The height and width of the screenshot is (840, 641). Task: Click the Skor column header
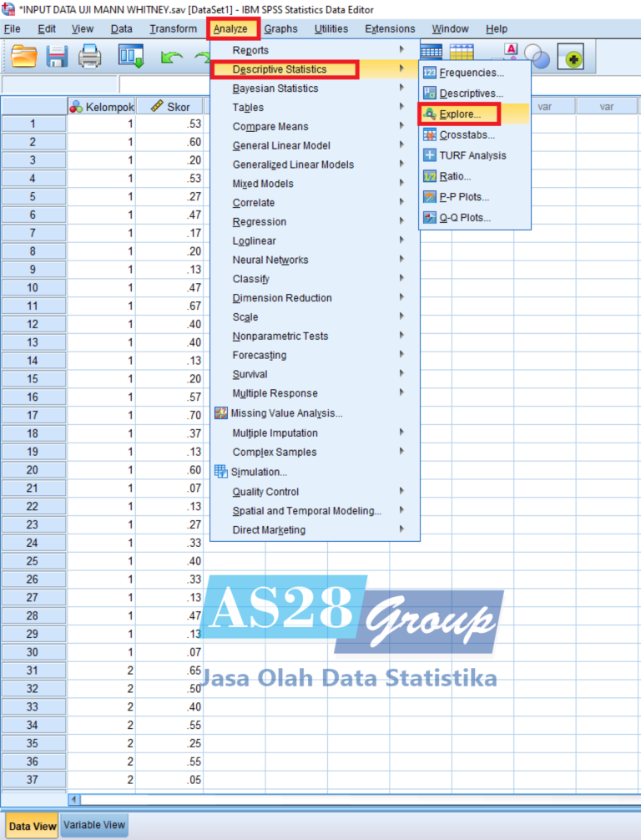point(169,106)
